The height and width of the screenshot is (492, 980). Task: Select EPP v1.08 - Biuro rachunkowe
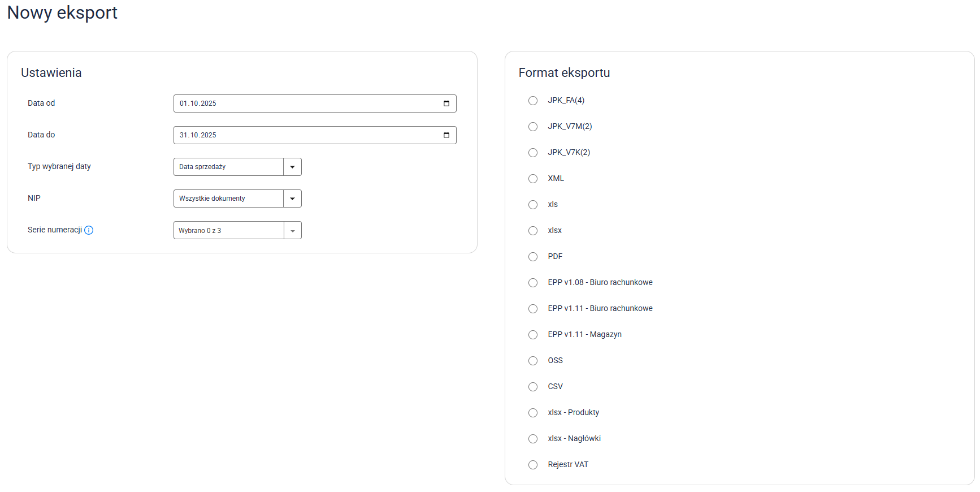click(533, 283)
